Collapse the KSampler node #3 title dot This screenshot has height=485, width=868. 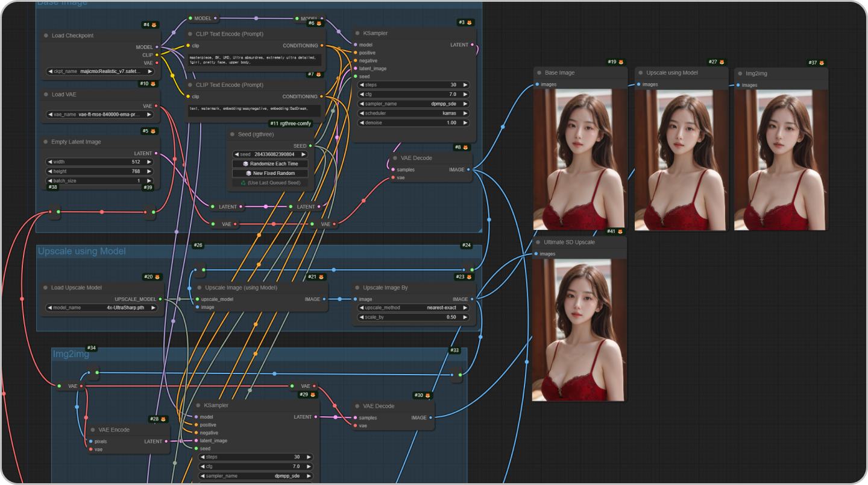[x=357, y=33]
